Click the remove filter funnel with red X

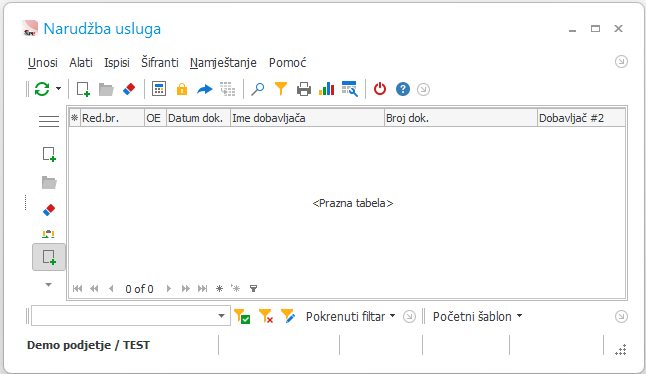(266, 316)
